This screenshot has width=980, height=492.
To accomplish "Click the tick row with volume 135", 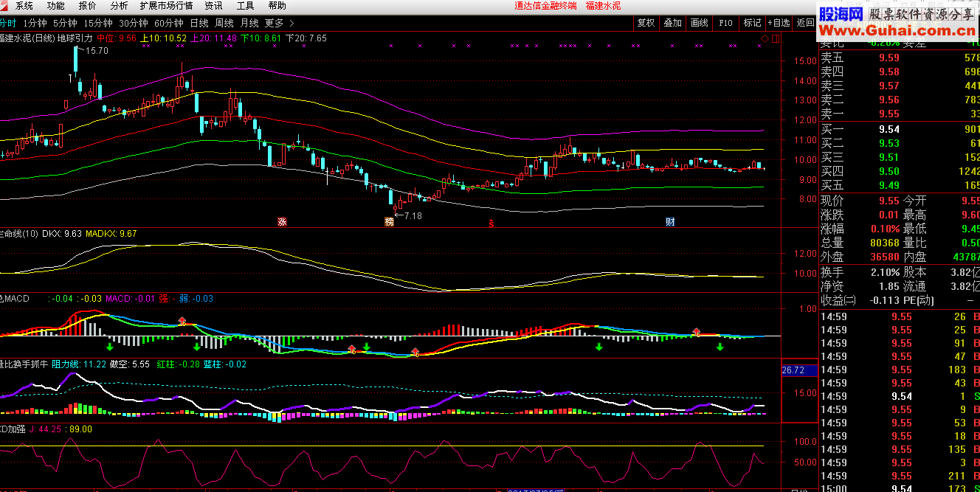I will coord(900,449).
